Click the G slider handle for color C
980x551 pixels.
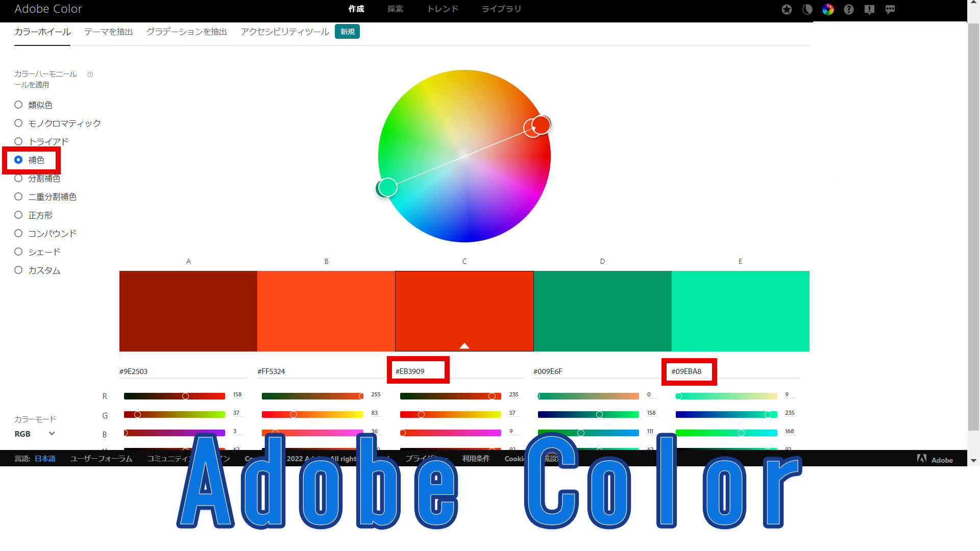421,415
